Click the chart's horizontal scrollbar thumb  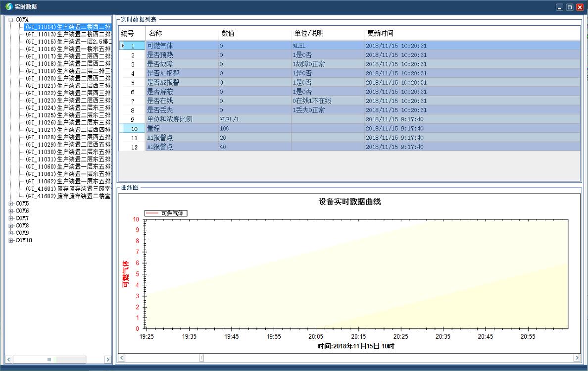pos(201,358)
